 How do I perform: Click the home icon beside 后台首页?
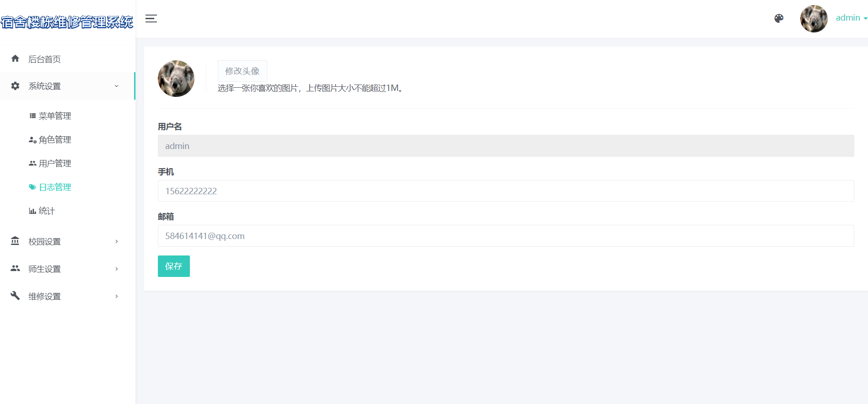tap(15, 58)
